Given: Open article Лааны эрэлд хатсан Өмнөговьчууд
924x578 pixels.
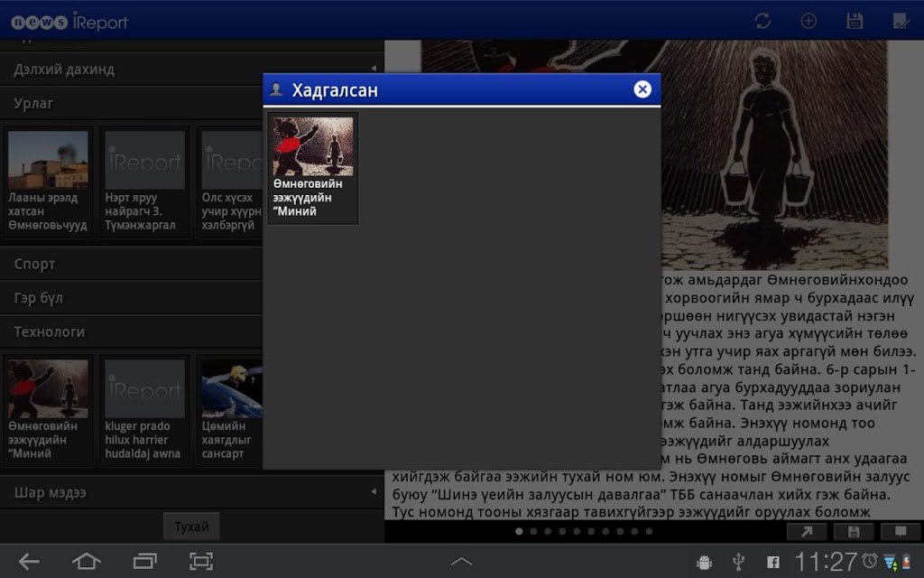Looking at the screenshot, I should (x=48, y=182).
